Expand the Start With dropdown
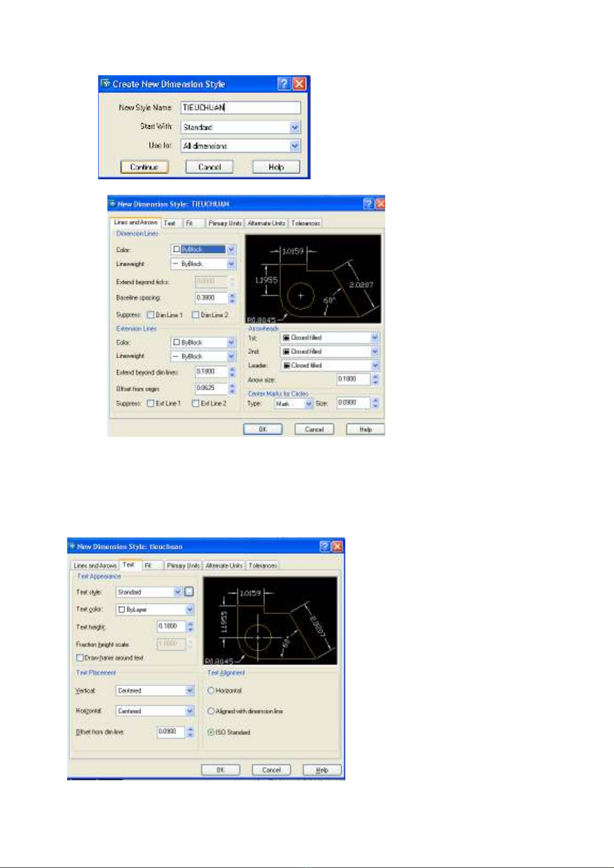 tap(294, 127)
